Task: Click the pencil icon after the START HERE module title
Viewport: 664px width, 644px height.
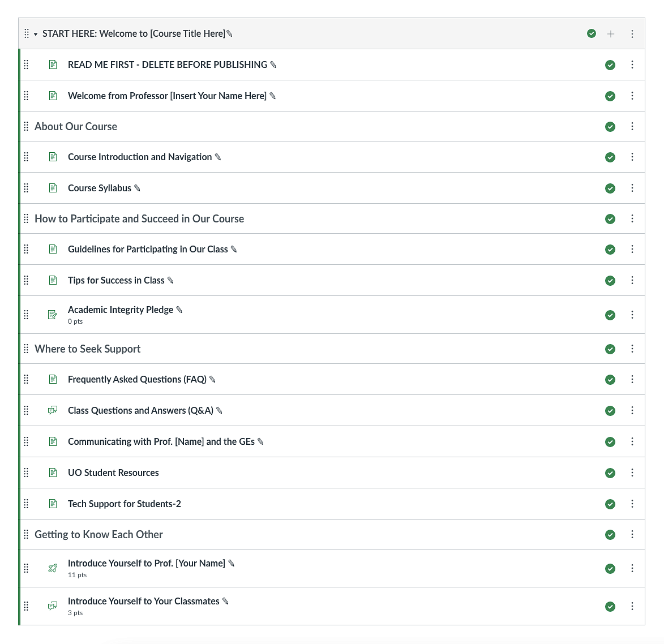Action: point(229,33)
